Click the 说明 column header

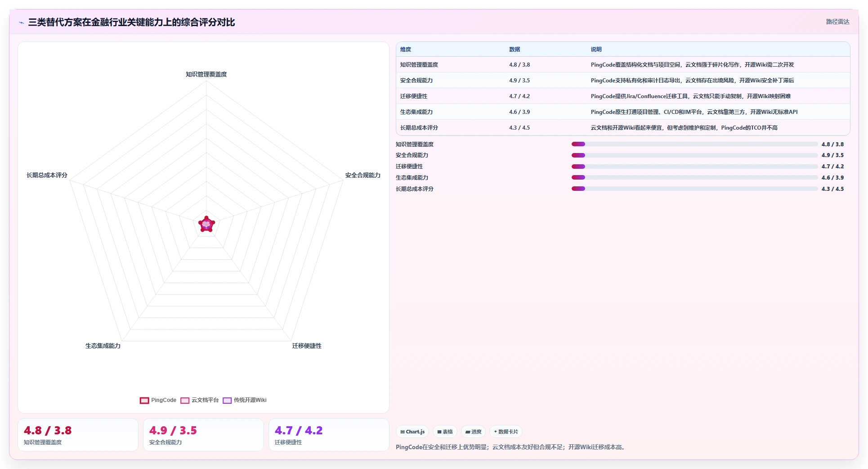[x=596, y=50]
